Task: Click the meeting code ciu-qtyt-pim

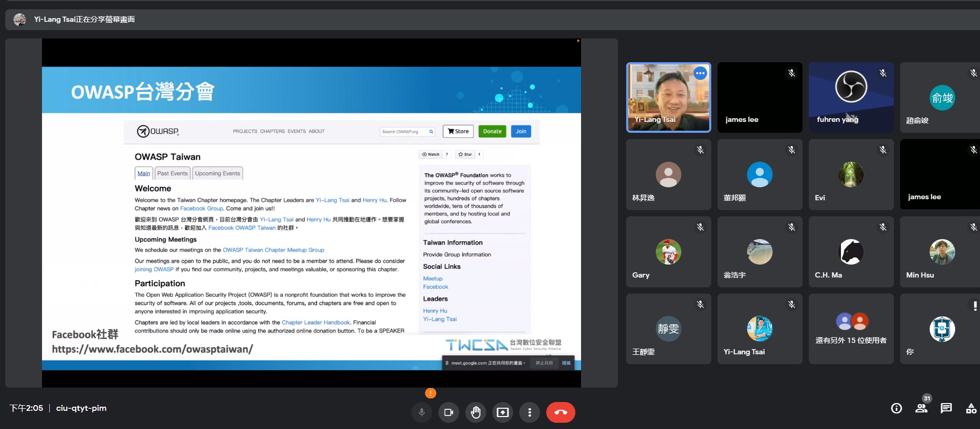Action: point(81,408)
